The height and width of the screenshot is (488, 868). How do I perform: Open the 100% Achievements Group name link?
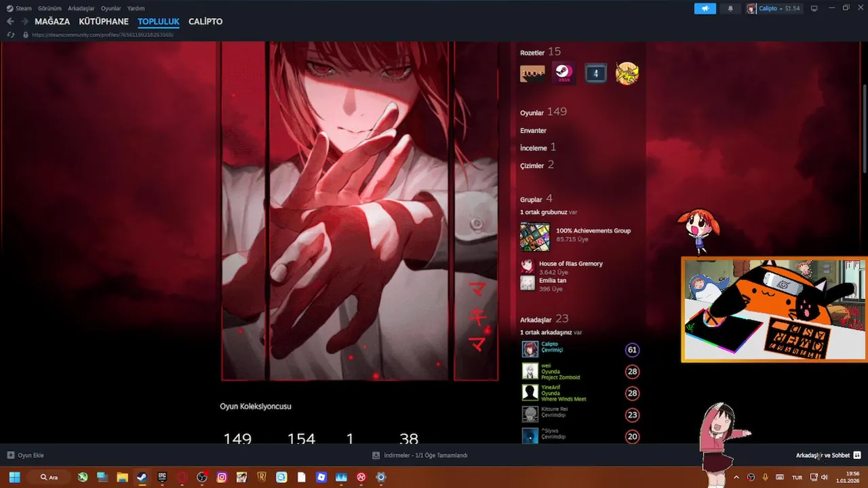pyautogui.click(x=593, y=230)
